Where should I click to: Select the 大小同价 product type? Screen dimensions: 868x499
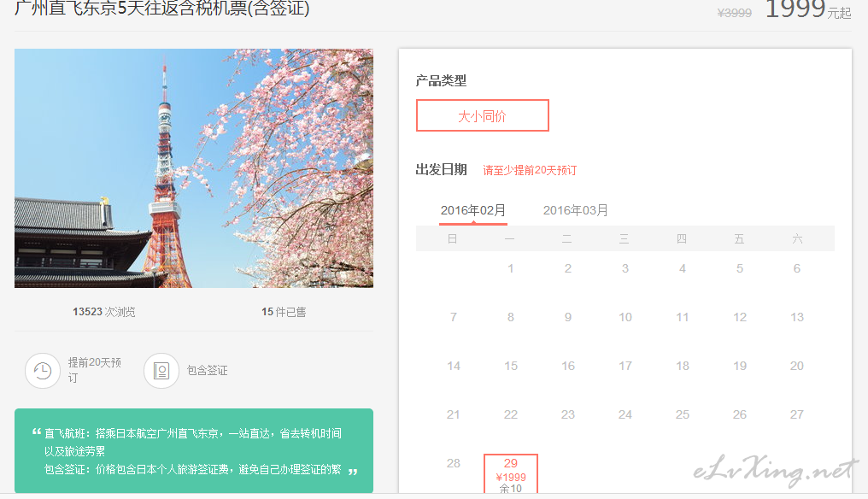point(482,115)
